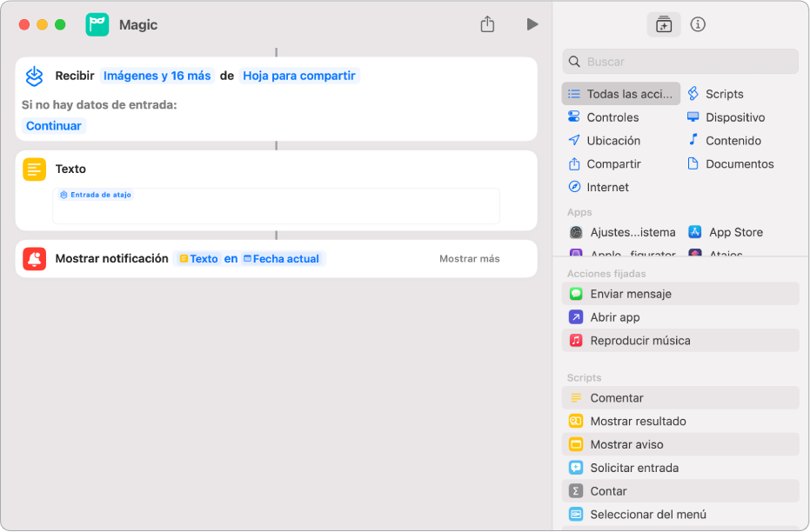Add the Mostrar aviso action
The width and height of the screenshot is (810, 532).
point(680,444)
